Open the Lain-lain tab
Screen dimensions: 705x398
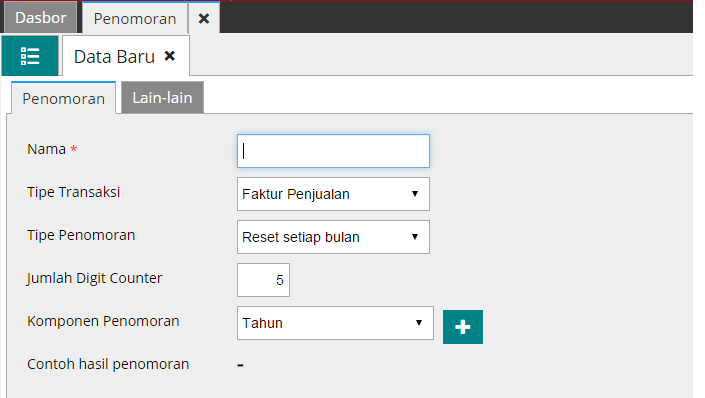click(x=162, y=98)
